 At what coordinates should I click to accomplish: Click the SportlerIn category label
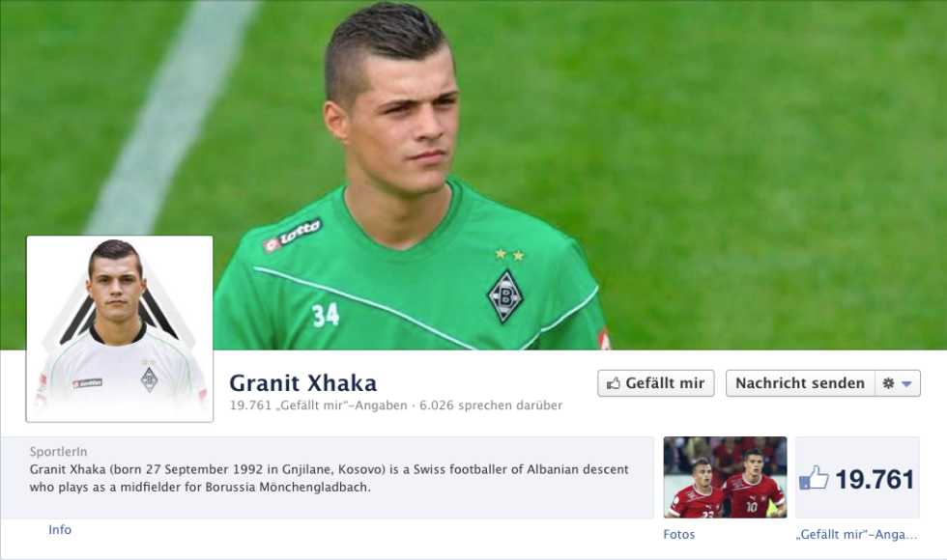(x=58, y=452)
